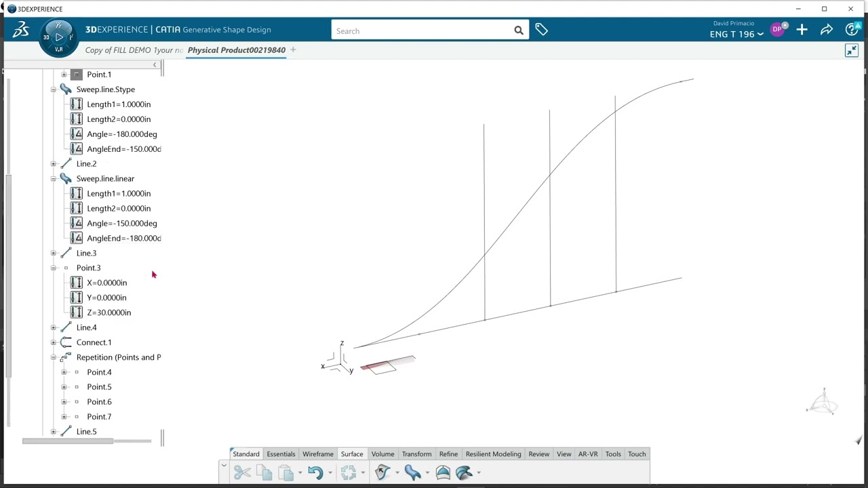Switch to the Volume tab
Viewport: 868px width, 488px height.
click(x=382, y=454)
